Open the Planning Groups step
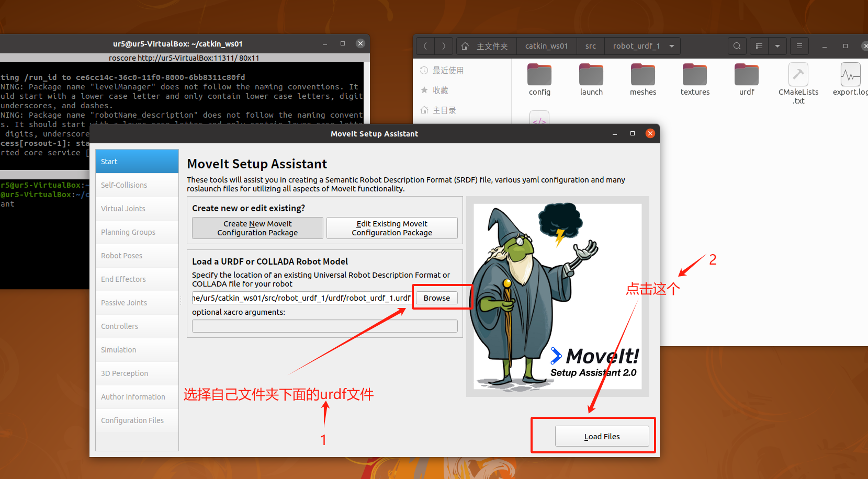868x479 pixels. pos(137,232)
